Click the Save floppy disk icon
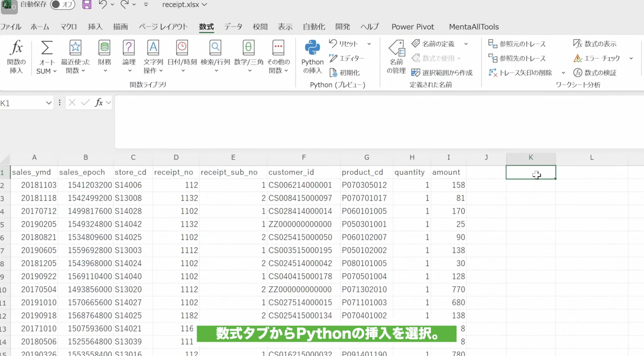This screenshot has width=644, height=356. click(87, 5)
